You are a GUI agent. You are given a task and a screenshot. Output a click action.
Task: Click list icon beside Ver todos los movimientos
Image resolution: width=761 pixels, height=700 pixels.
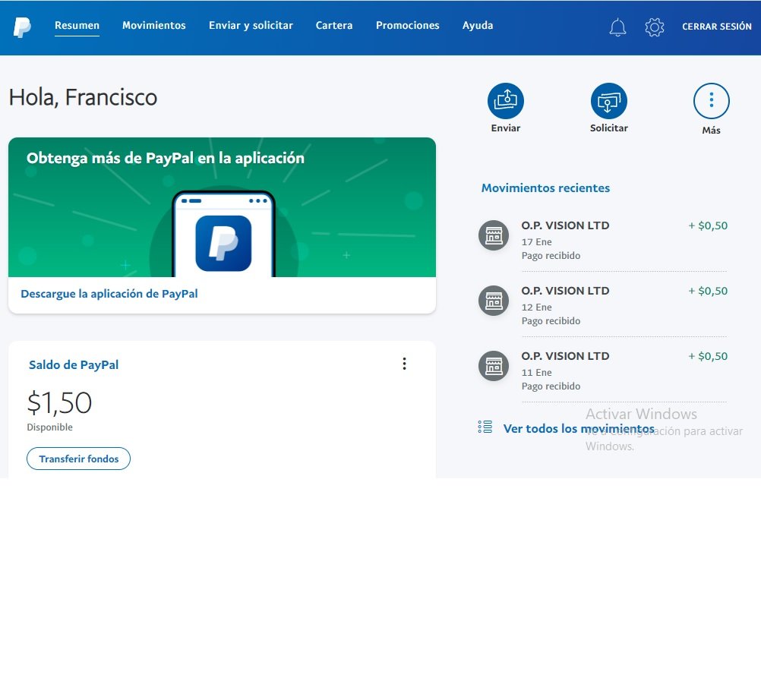pos(485,427)
